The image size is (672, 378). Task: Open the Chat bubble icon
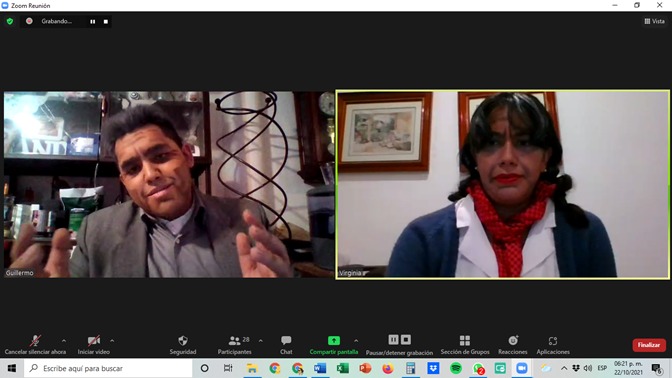[286, 345]
